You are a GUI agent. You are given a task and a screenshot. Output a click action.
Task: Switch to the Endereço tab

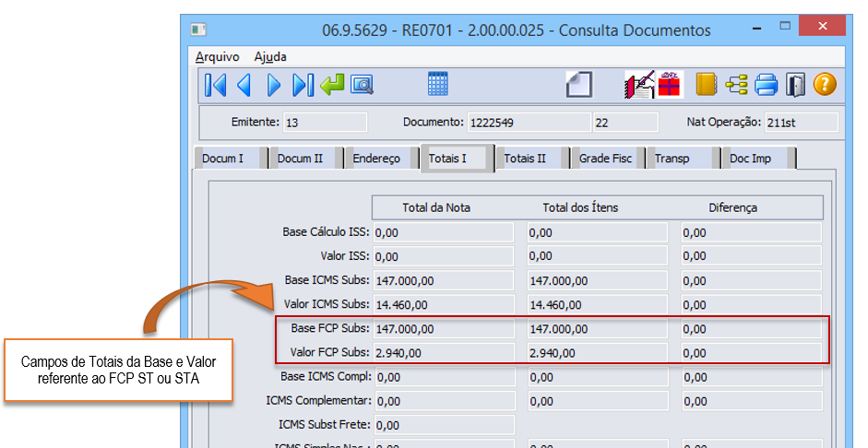click(381, 159)
